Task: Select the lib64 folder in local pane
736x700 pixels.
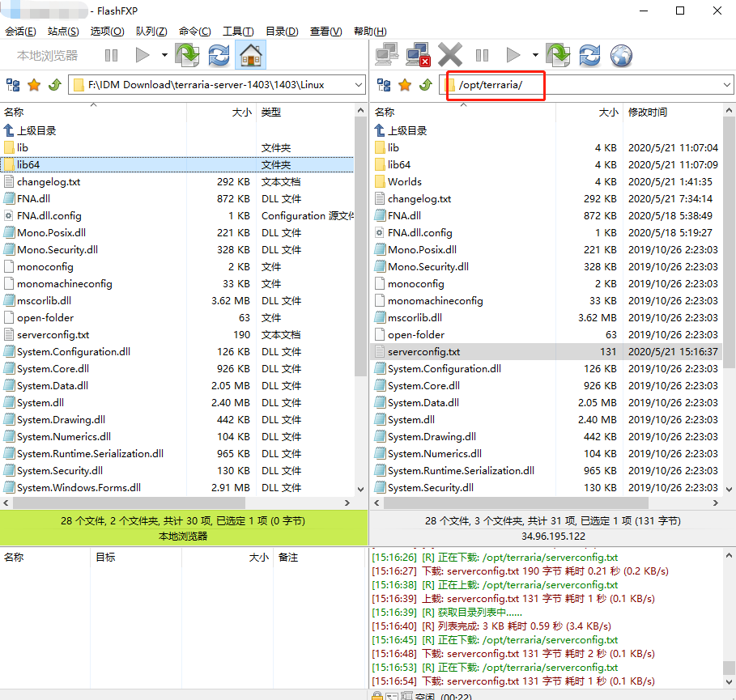Action: pyautogui.click(x=177, y=164)
